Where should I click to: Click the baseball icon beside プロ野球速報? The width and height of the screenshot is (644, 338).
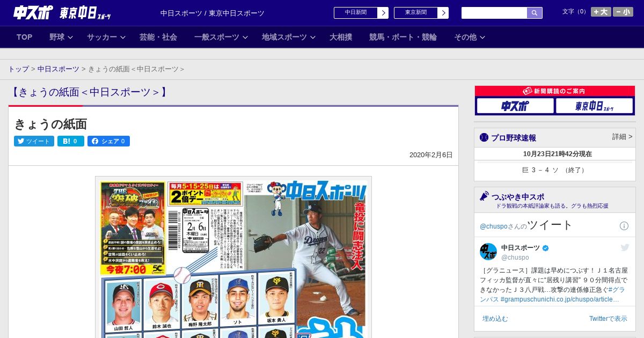484,137
